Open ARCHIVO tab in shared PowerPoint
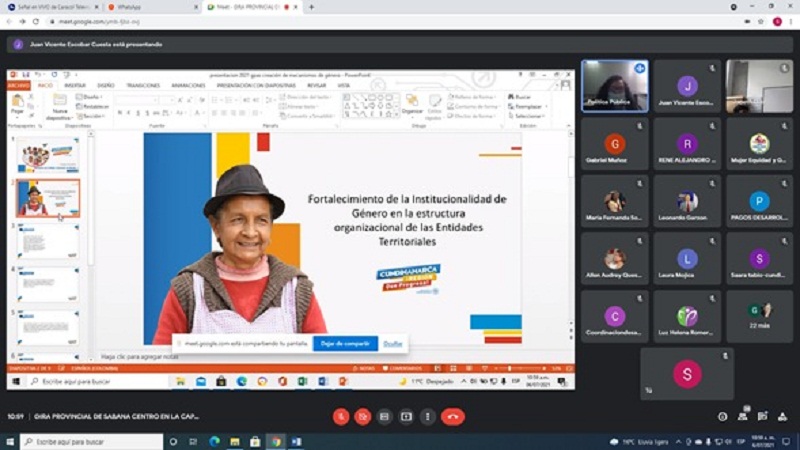The height and width of the screenshot is (450, 800). click(x=18, y=85)
